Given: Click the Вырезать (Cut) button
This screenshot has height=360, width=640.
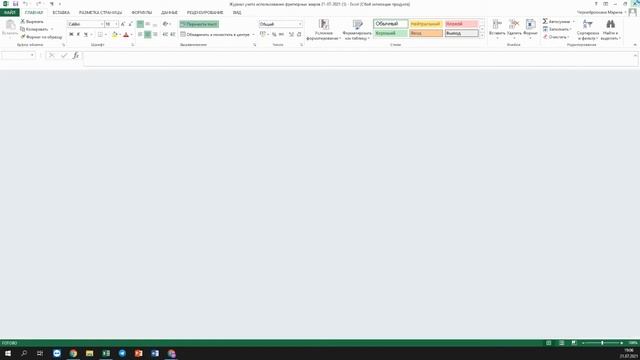Looking at the screenshot, I should 32,21.
